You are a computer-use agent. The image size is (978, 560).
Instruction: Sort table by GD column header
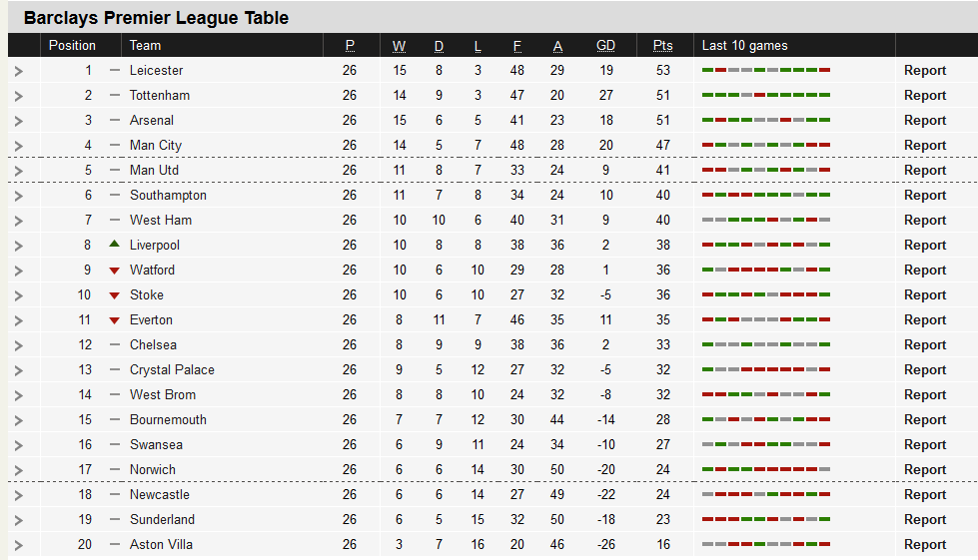605,46
